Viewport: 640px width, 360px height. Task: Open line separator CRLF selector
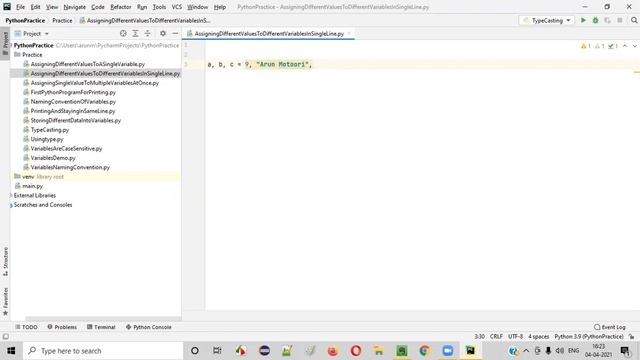point(496,337)
